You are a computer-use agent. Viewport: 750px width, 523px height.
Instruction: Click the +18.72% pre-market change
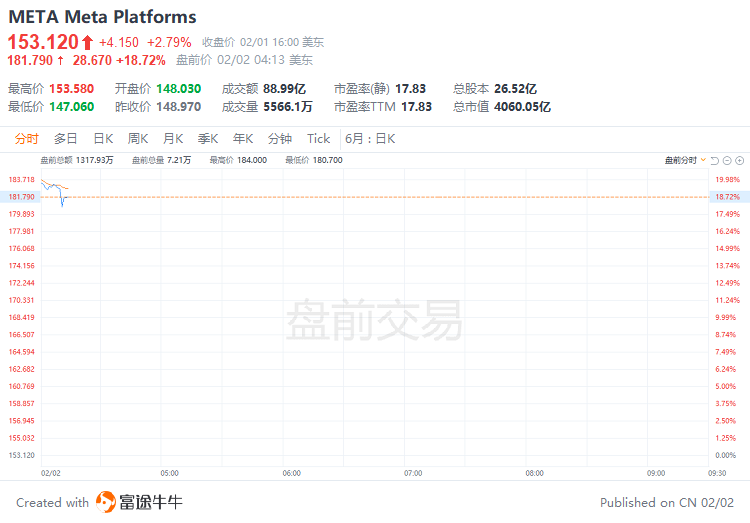point(141,60)
